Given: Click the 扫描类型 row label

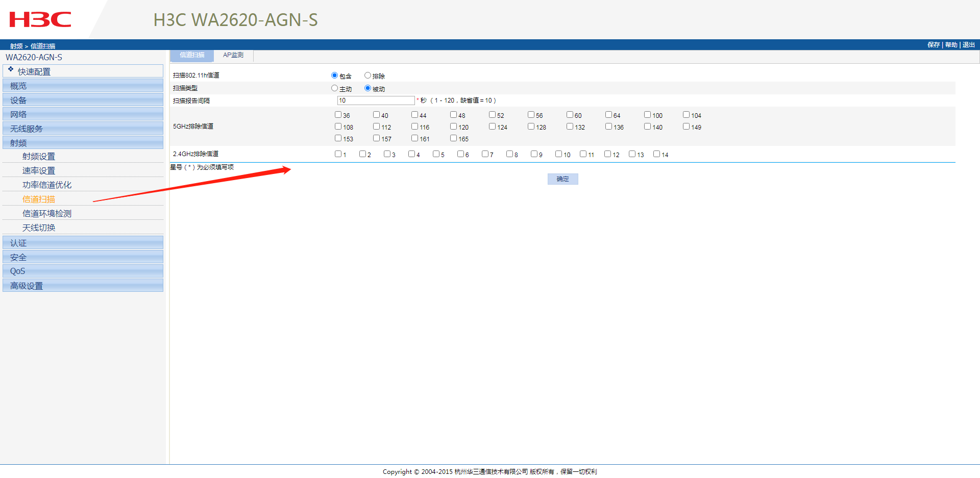Looking at the screenshot, I should pyautogui.click(x=185, y=88).
